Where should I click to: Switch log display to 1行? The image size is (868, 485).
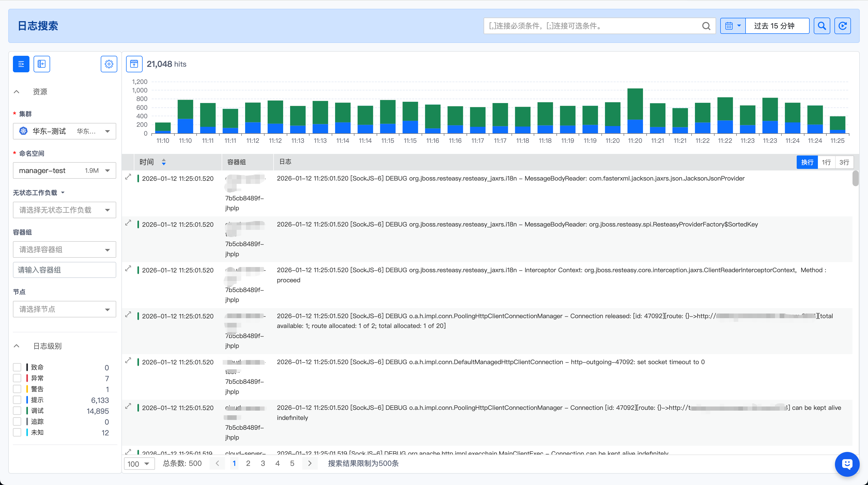[826, 162]
